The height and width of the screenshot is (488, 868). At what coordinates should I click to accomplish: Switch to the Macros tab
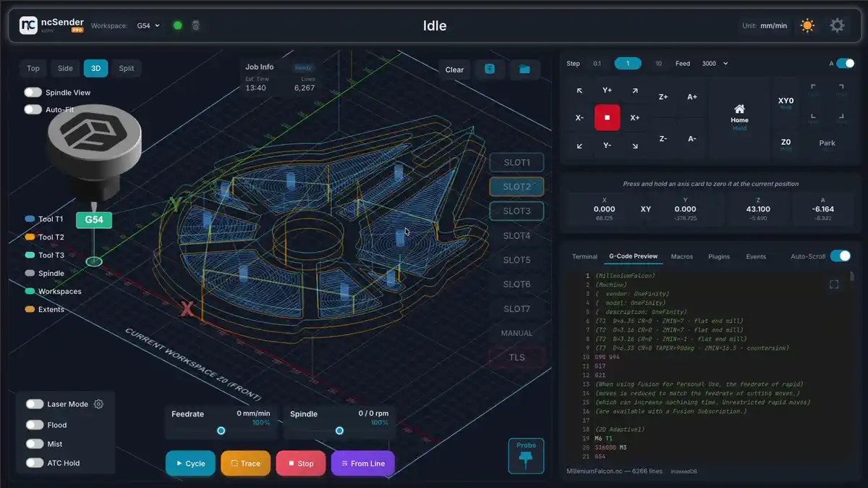pos(681,256)
